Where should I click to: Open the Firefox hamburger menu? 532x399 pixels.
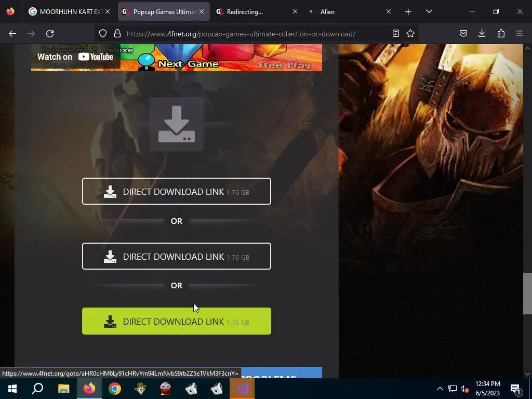[x=520, y=34]
